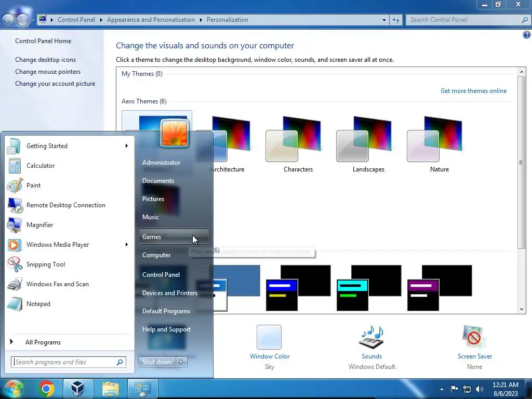Click Get more themes online link
Screen dimensions: 532x399
coord(473,91)
